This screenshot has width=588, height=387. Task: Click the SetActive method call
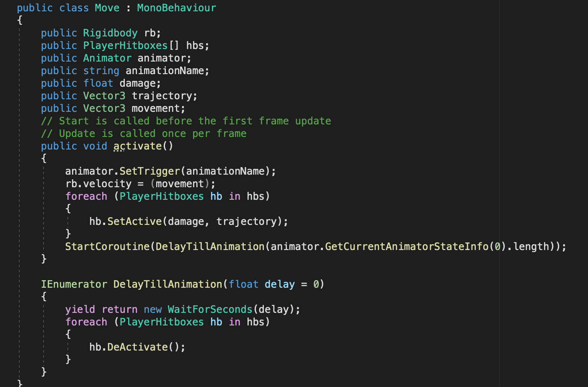click(x=134, y=222)
